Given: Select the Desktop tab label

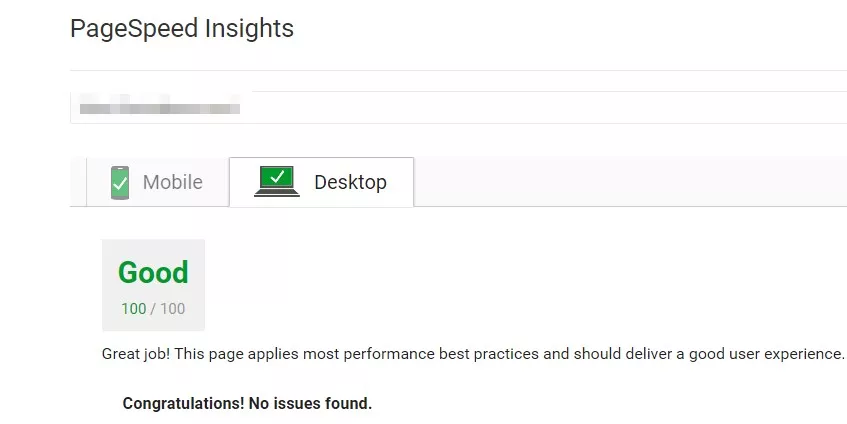Looking at the screenshot, I should point(351,182).
